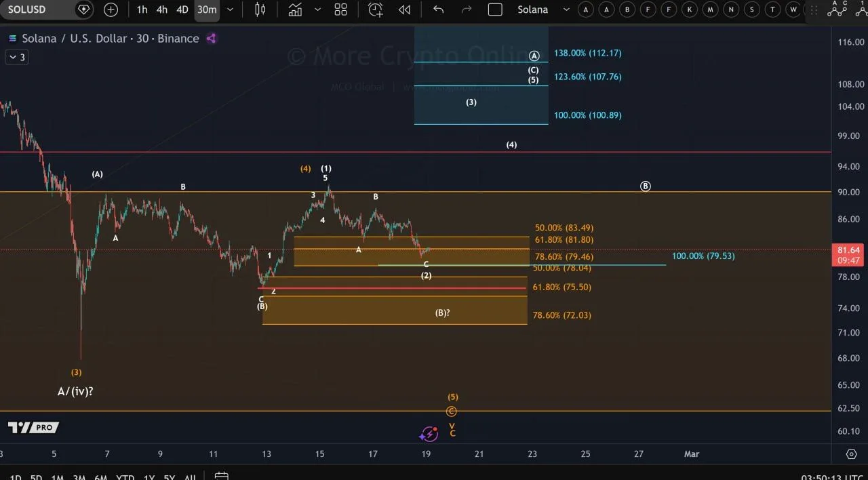Select the second circled A quick-access button
This screenshot has height=480, width=868.
pyautogui.click(x=607, y=9)
